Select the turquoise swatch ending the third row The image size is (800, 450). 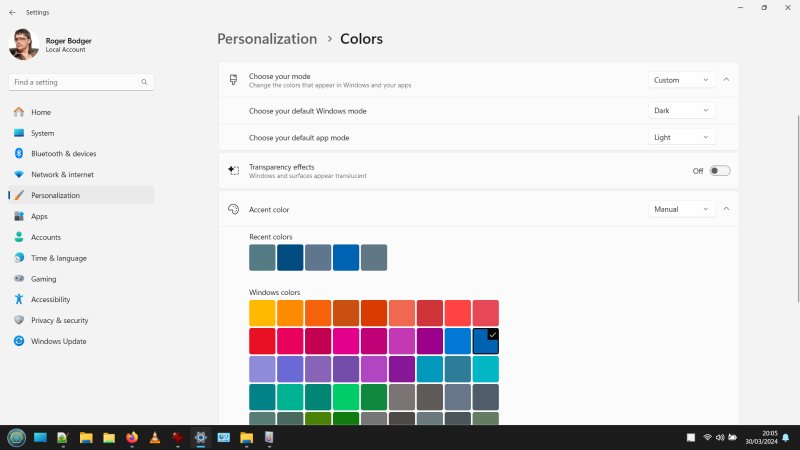point(486,369)
